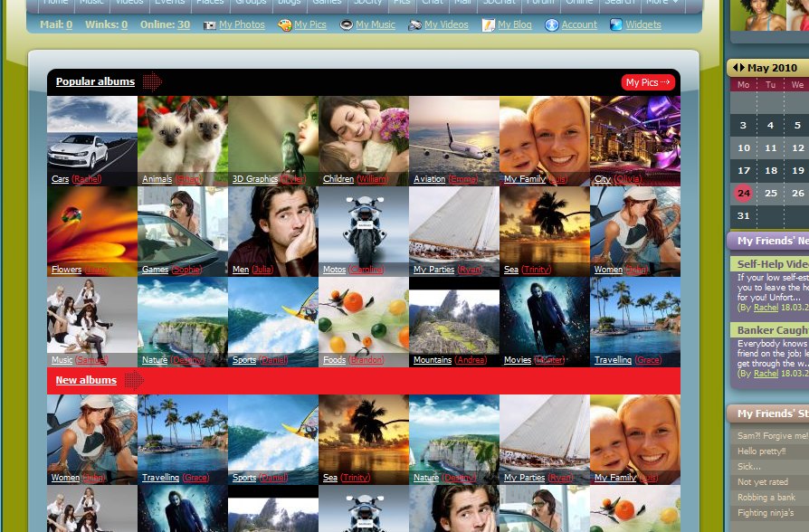
Task: Open the Online users count link
Action: [x=184, y=25]
